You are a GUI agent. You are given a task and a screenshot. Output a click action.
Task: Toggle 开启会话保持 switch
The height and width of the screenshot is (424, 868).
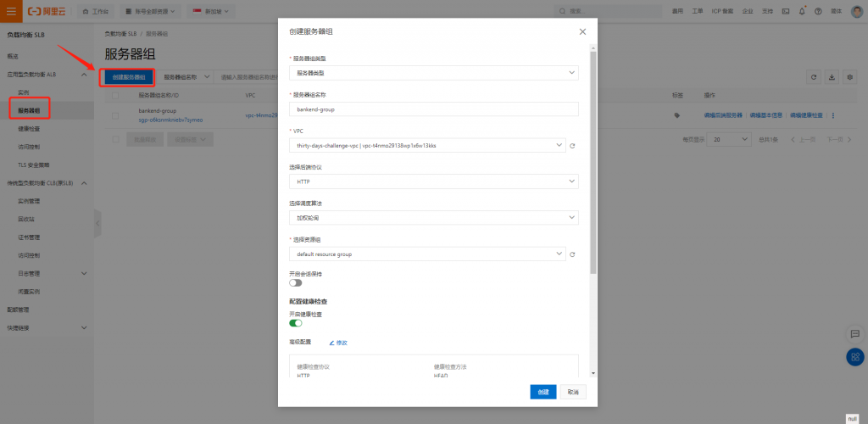click(x=296, y=283)
